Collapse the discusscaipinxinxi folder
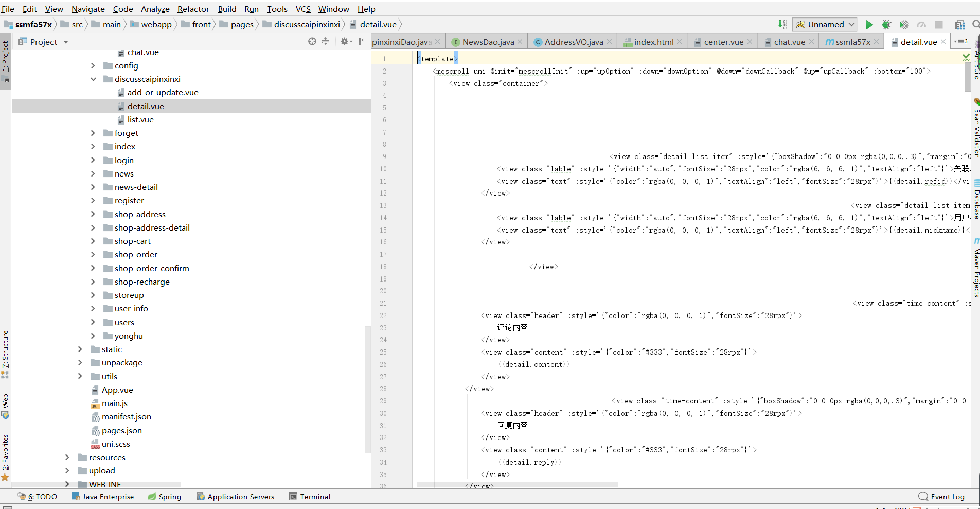Viewport: 980px width, 509px height. click(x=93, y=79)
